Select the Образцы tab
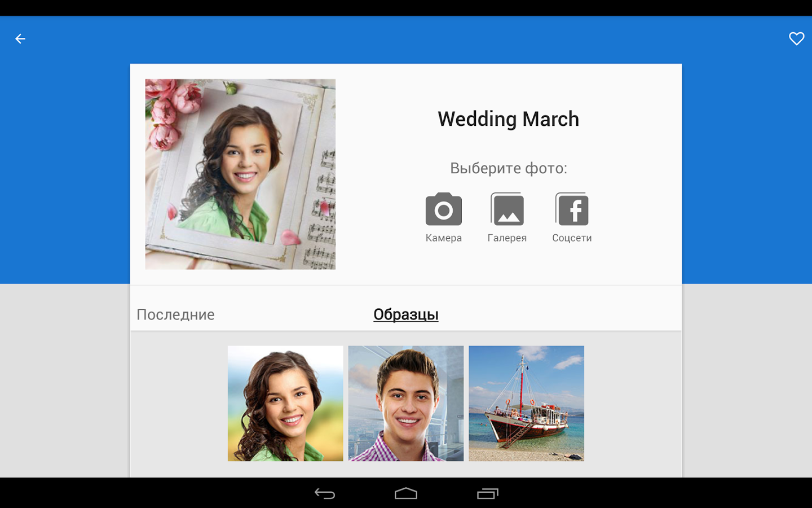 [x=406, y=314]
